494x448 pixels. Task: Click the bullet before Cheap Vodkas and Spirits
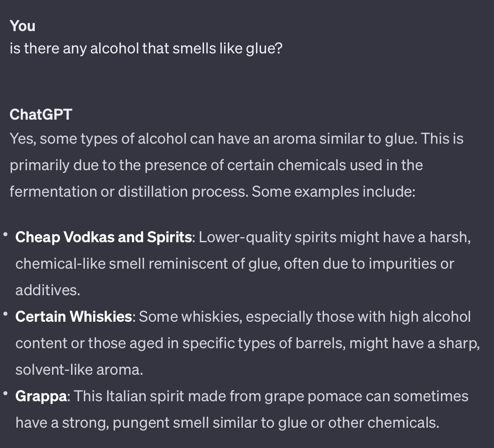[5, 234]
